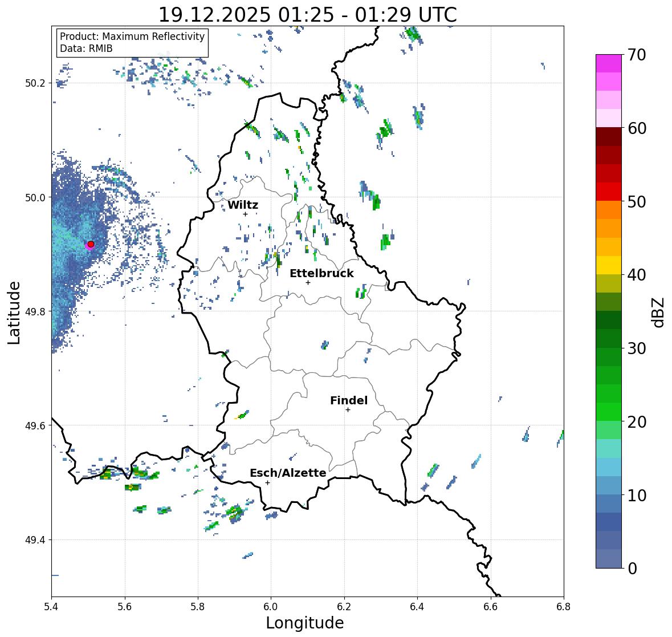672x637 pixels.
Task: Click colorbar tick label 70
Action: coord(637,55)
